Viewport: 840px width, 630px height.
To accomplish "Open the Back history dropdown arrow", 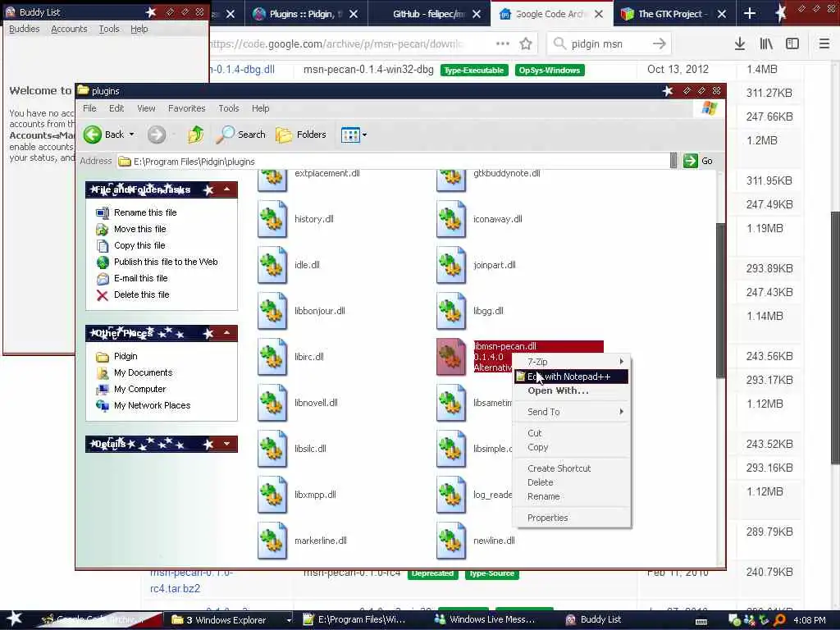I will point(132,135).
